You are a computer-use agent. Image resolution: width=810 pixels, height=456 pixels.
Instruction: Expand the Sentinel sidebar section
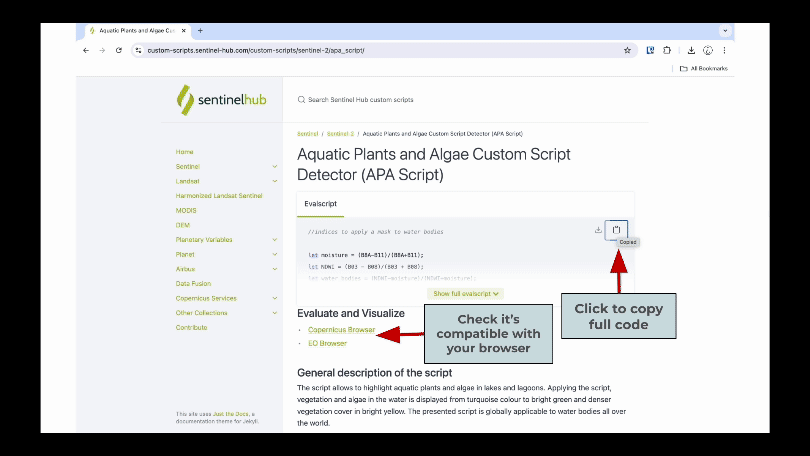click(275, 167)
